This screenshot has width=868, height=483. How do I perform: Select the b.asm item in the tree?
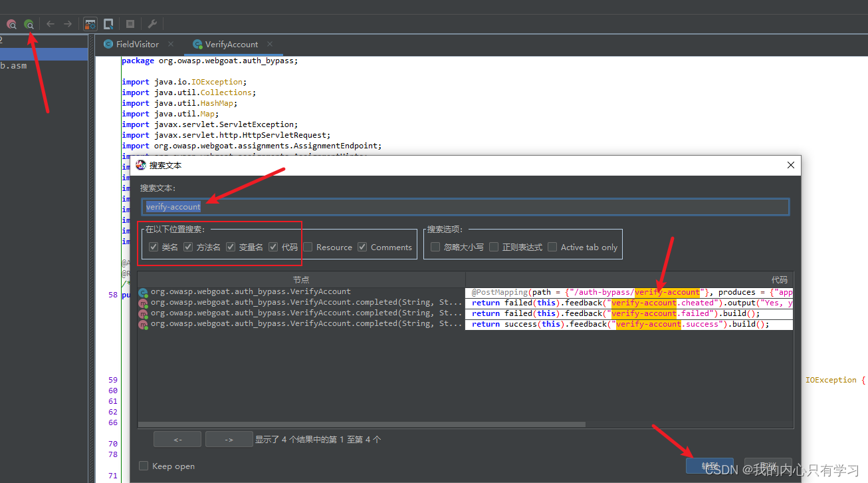(13, 66)
